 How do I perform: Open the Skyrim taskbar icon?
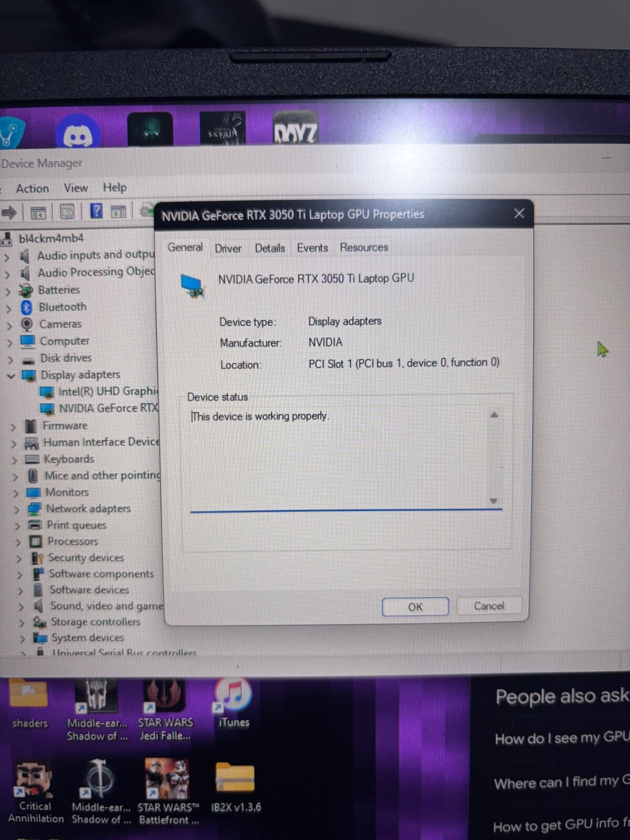coord(223,129)
